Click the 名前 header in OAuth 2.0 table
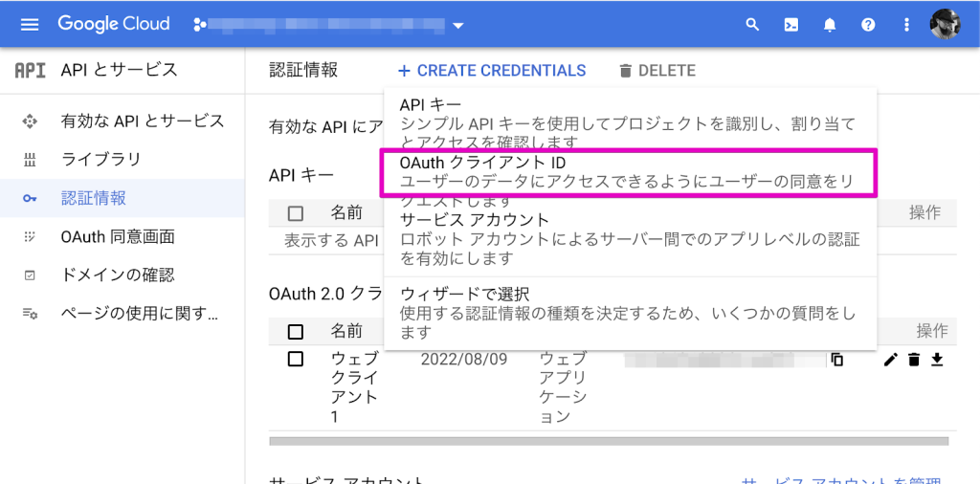Viewport: 980px width, 484px height. [x=346, y=330]
